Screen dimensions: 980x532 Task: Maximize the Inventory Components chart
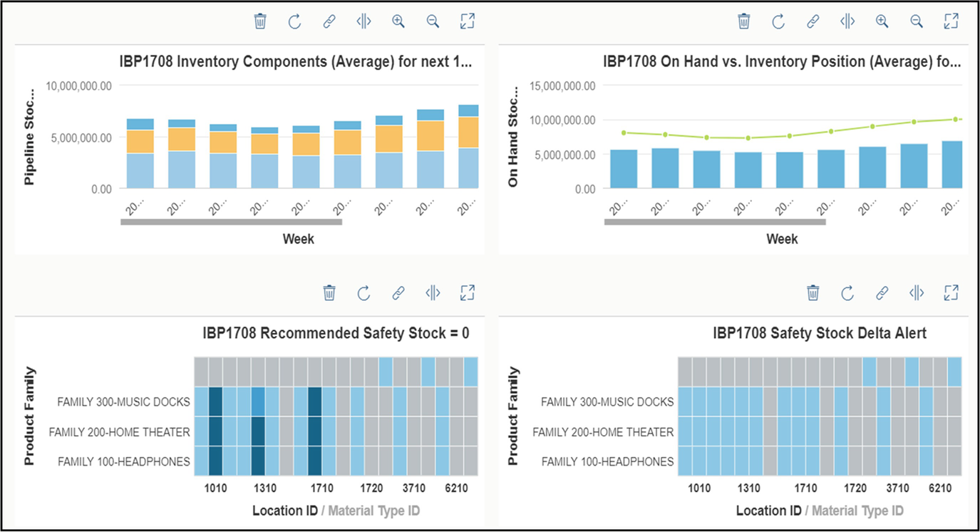[x=467, y=21]
